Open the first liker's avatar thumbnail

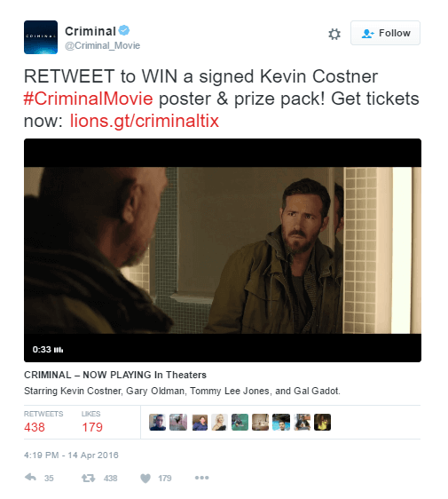coord(157,423)
